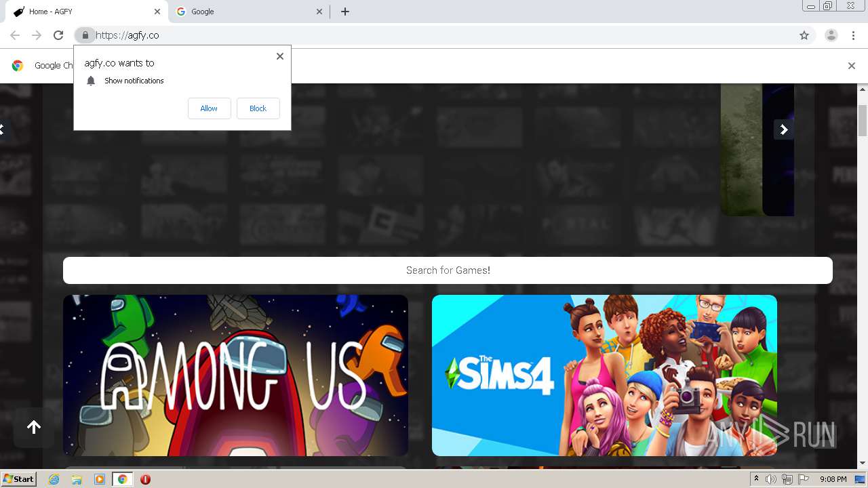Click the show desktop button
Screen dimensions: 868x488
coord(860,479)
